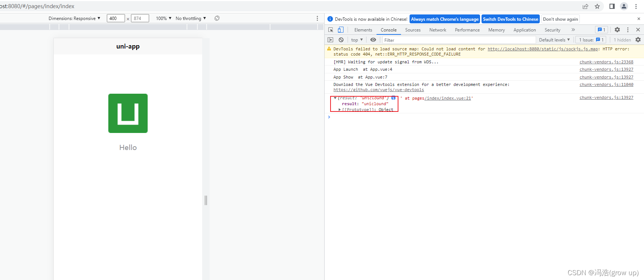Open Customize DevTools three-dot menu
The width and height of the screenshot is (644, 280).
[628, 30]
